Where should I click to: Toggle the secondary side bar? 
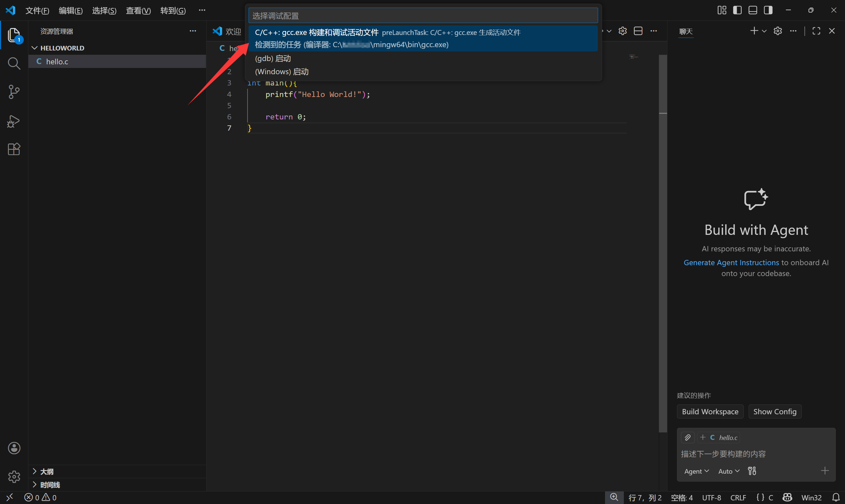coord(768,10)
